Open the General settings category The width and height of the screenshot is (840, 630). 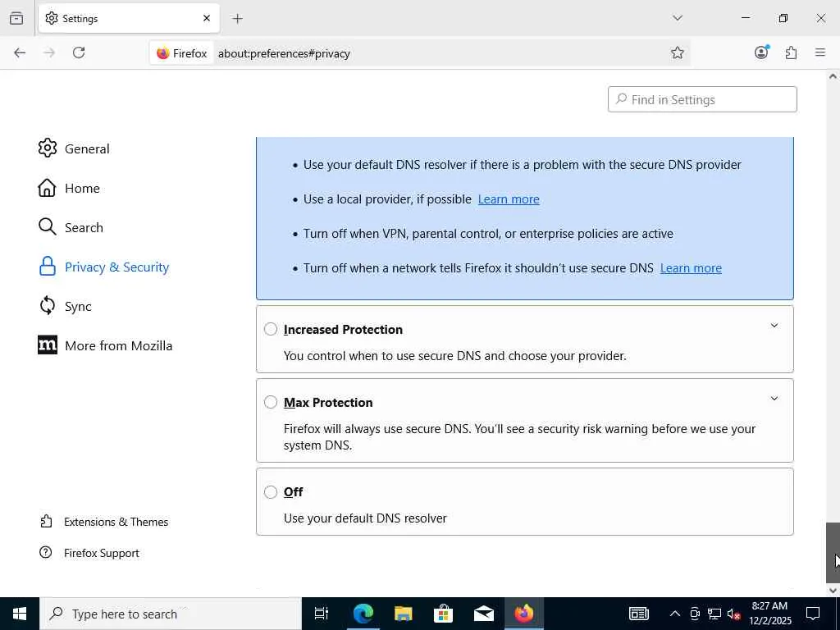pyautogui.click(x=86, y=148)
